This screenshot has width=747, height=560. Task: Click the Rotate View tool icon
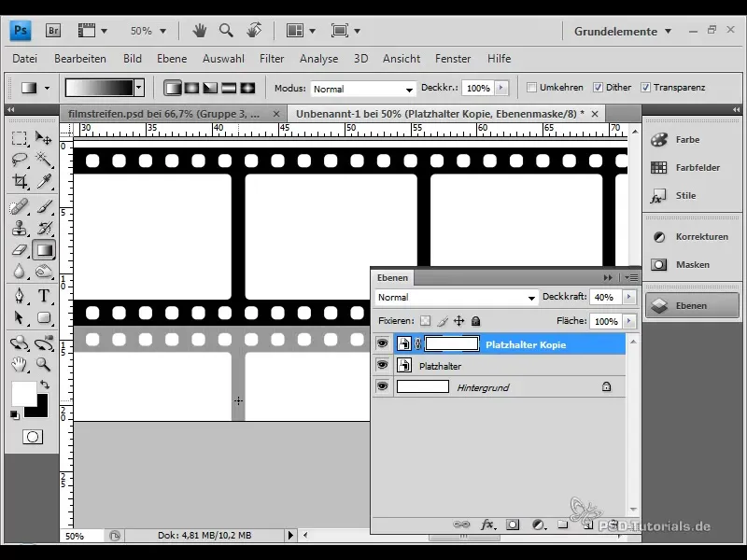(254, 31)
